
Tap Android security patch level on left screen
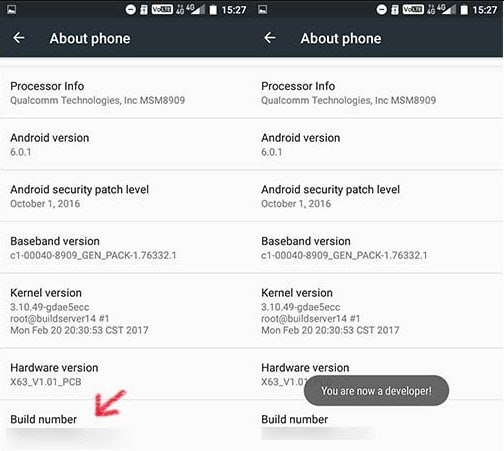point(125,196)
